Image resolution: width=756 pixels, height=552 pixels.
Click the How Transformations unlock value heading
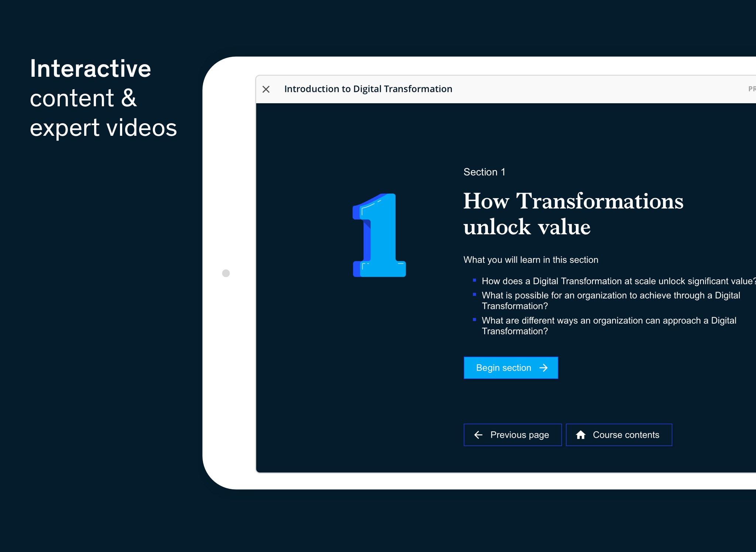(573, 214)
